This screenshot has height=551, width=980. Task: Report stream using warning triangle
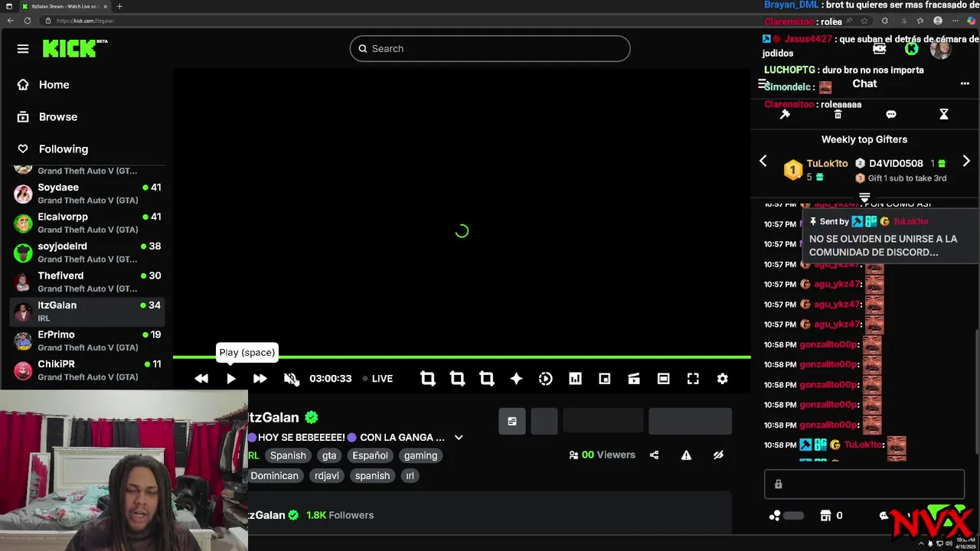tap(686, 455)
